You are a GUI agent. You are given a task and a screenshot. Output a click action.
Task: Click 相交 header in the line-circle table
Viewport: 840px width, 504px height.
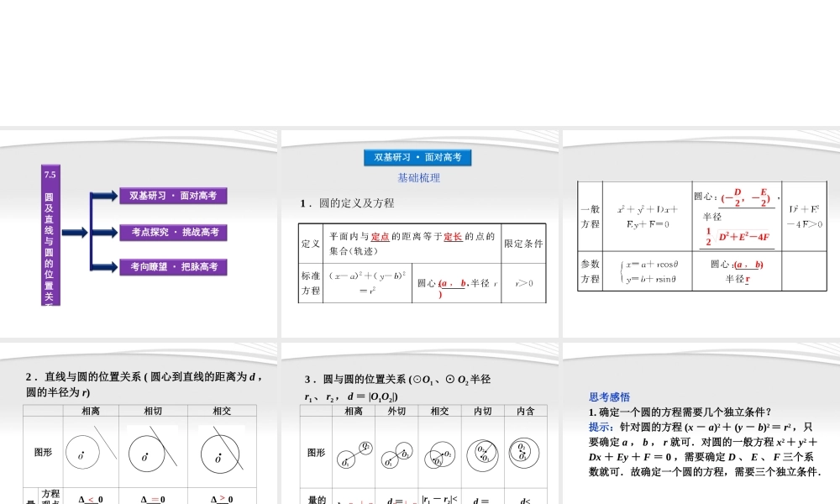222,411
